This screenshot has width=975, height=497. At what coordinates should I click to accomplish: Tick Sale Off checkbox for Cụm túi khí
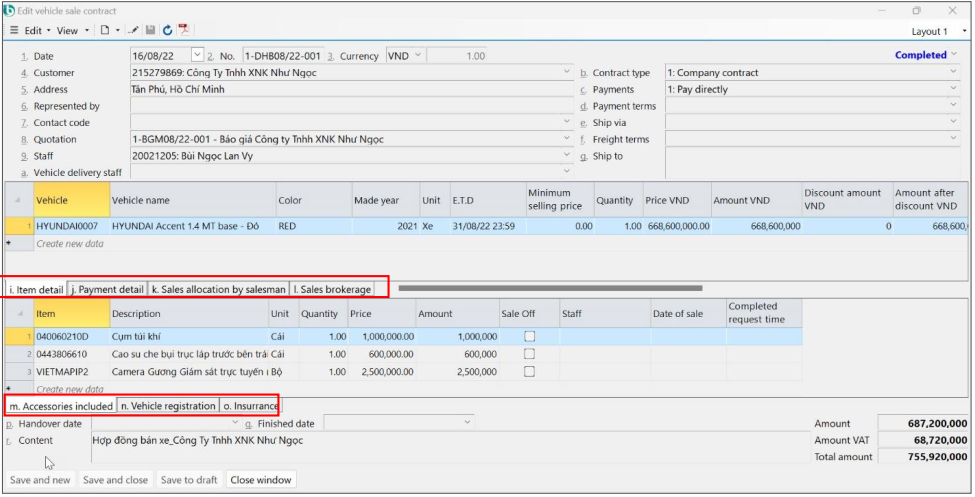529,337
